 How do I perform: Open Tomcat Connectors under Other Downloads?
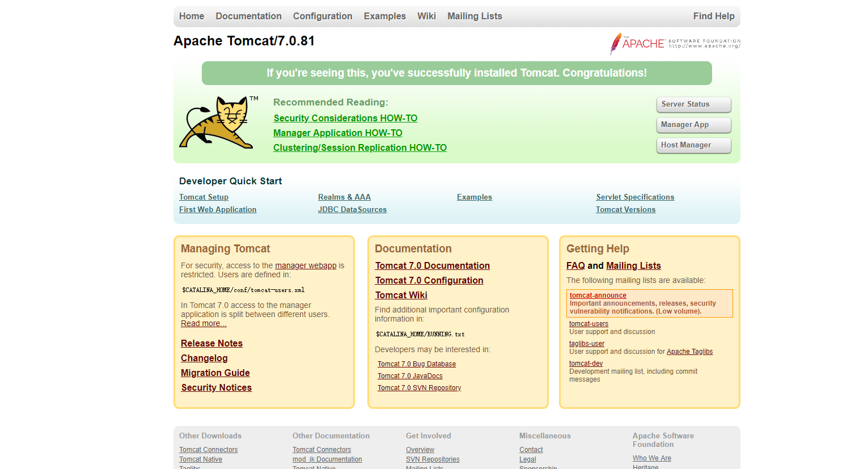point(208,450)
